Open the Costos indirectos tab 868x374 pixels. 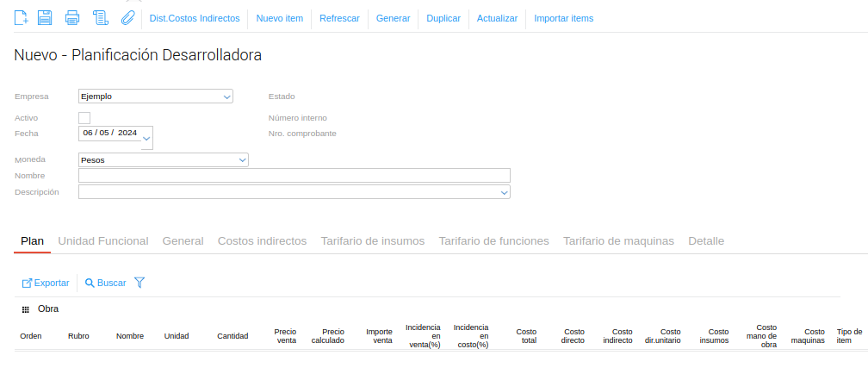click(x=262, y=241)
